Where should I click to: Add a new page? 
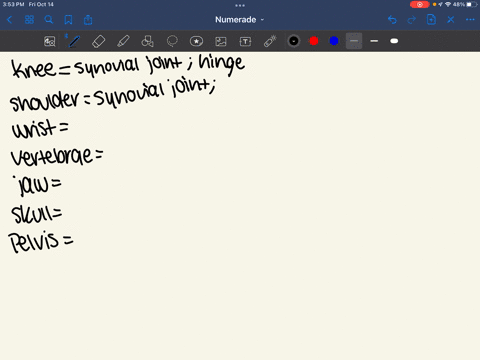pos(431,20)
